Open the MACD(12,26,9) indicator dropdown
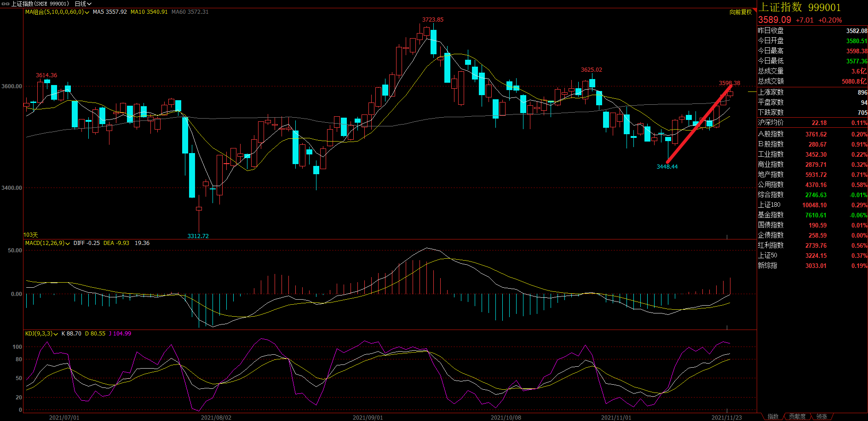The height and width of the screenshot is (421, 868). click(47, 243)
